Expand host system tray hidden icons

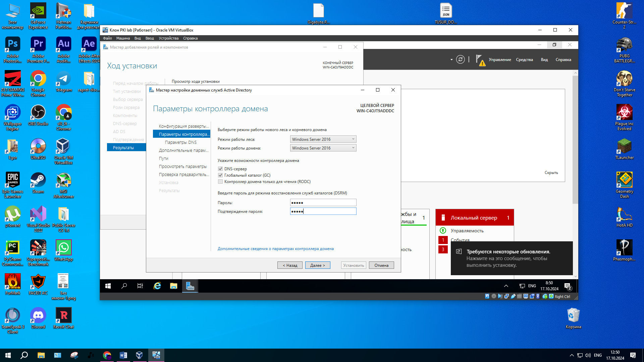(572, 355)
